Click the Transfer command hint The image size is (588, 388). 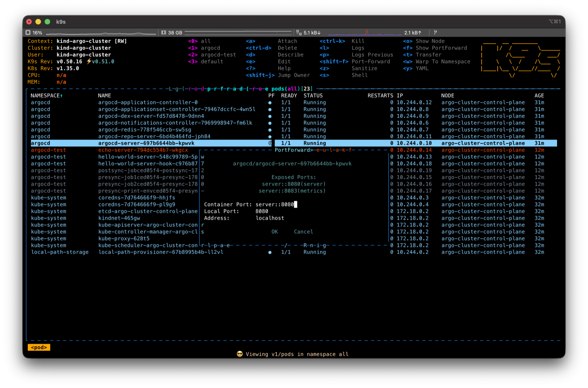429,55
